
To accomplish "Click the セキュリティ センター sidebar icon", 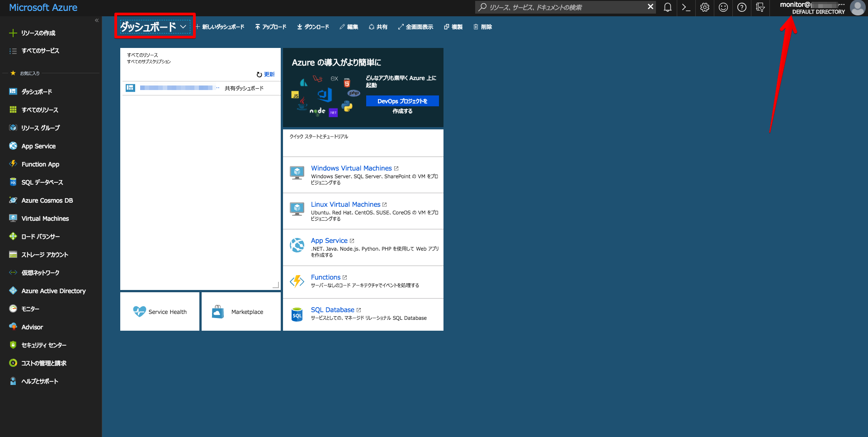I will (x=13, y=345).
